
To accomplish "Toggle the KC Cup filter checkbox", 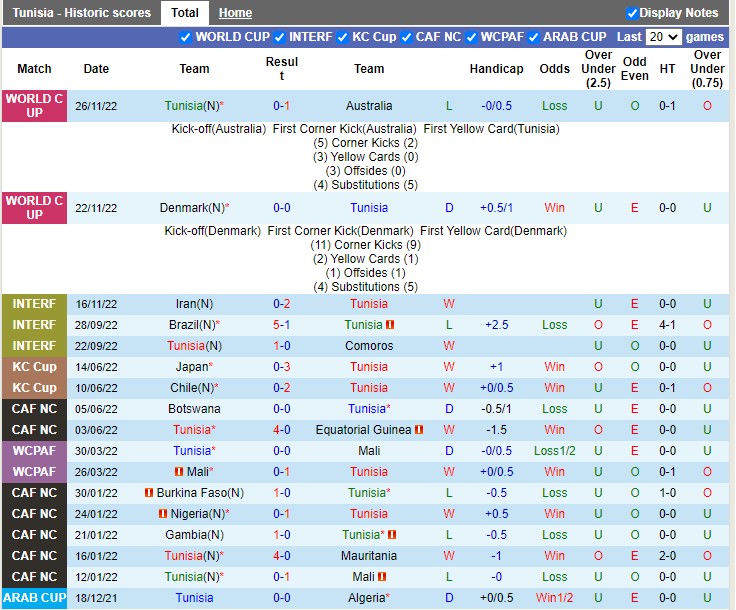I will tap(343, 37).
